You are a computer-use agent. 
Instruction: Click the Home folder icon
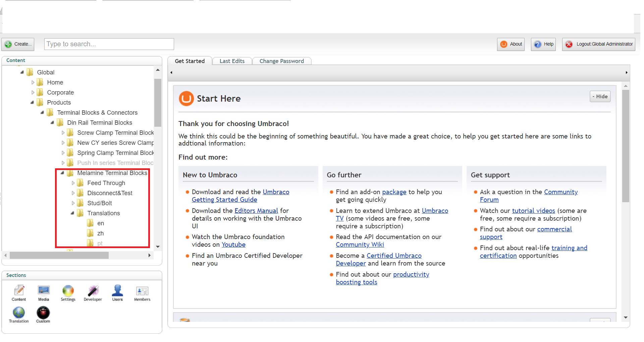[x=40, y=82]
